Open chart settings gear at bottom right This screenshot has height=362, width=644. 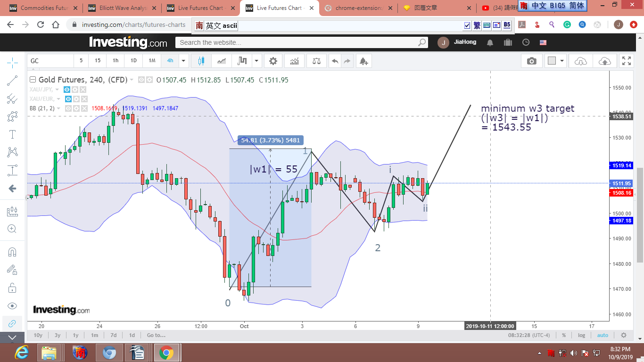click(624, 335)
